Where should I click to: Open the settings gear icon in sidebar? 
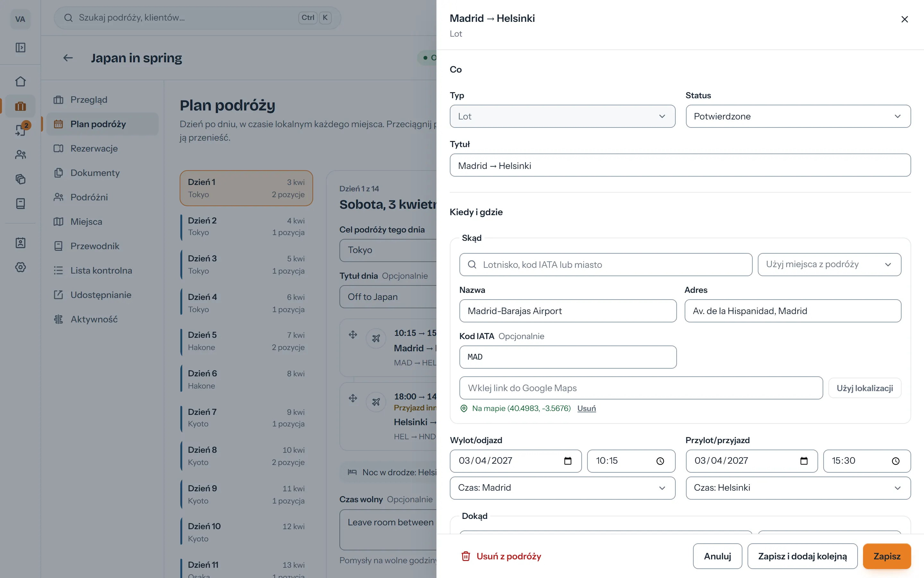point(20,267)
